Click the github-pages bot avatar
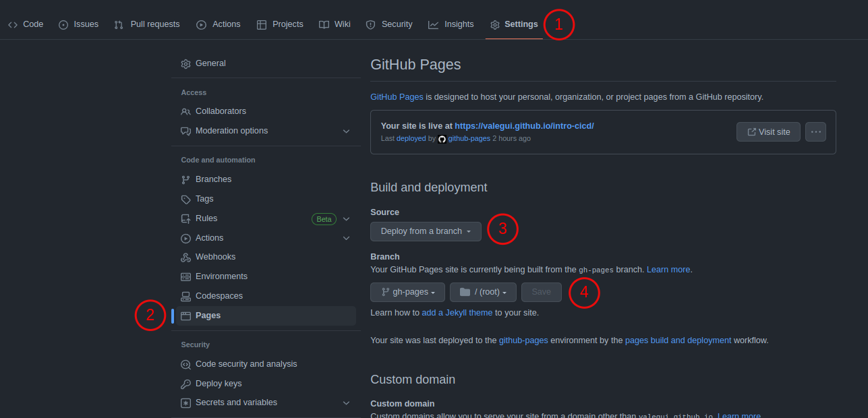 click(442, 139)
